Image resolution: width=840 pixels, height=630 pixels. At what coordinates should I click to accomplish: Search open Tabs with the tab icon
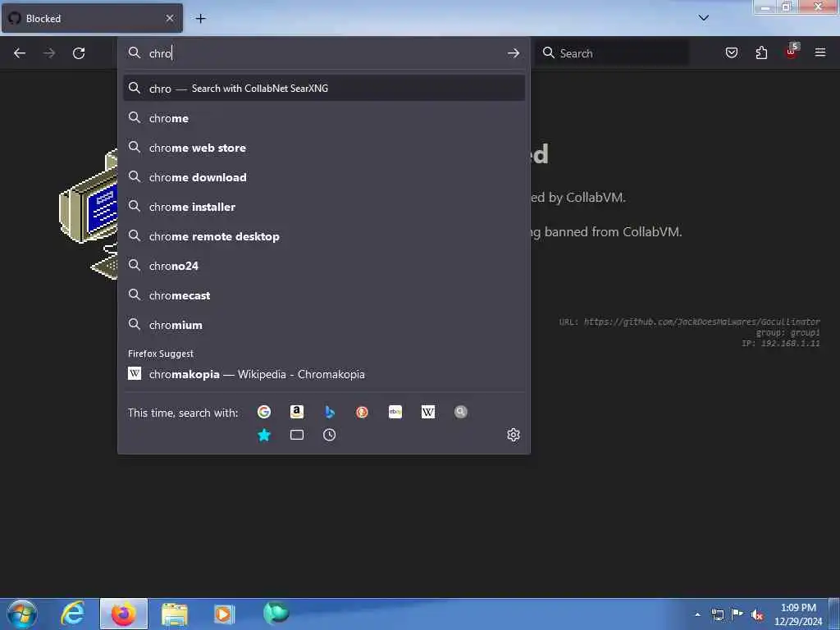297,435
